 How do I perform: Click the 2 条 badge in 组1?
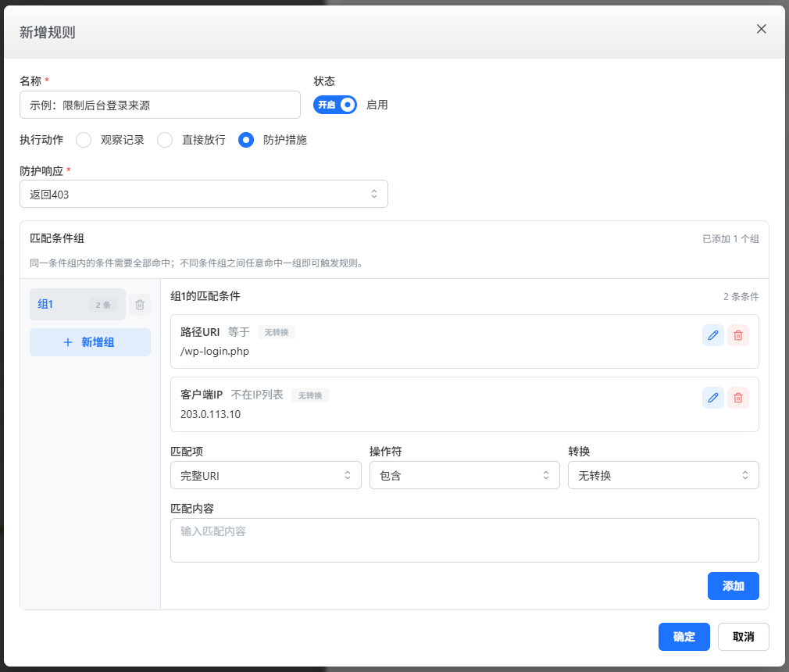click(103, 305)
